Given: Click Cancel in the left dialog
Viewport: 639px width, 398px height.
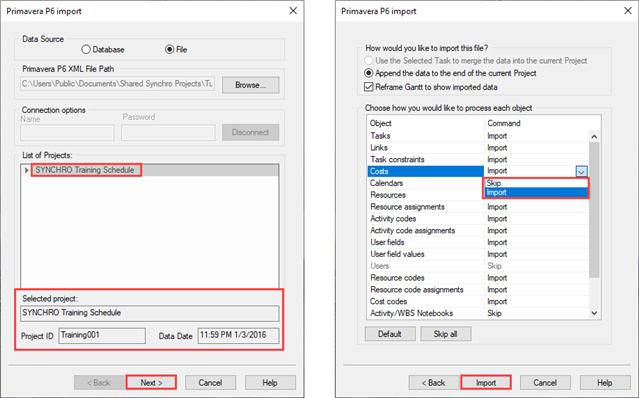Looking at the screenshot, I should (x=210, y=383).
